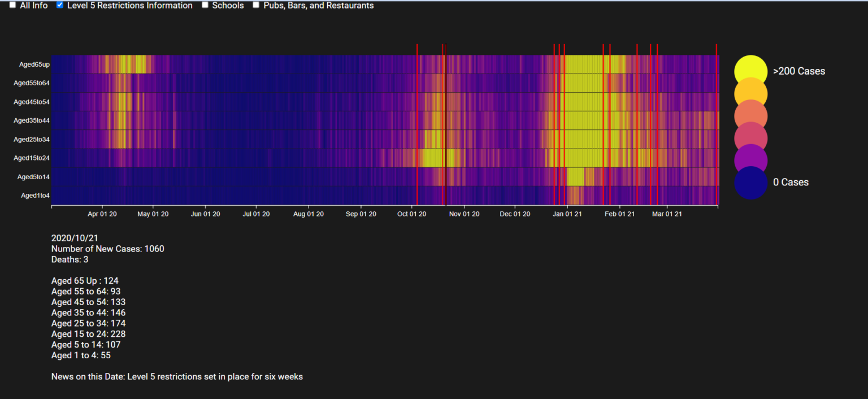Click the Sep 01 20 axis date label
The image size is (868, 399).
pyautogui.click(x=361, y=214)
